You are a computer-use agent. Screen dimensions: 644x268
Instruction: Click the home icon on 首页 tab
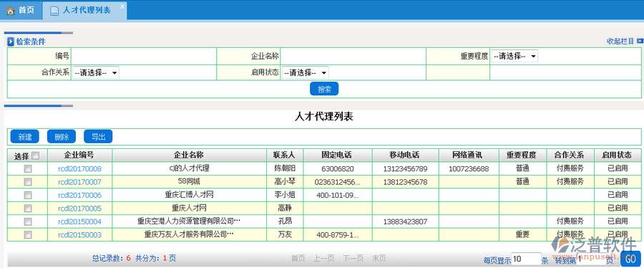coord(11,11)
